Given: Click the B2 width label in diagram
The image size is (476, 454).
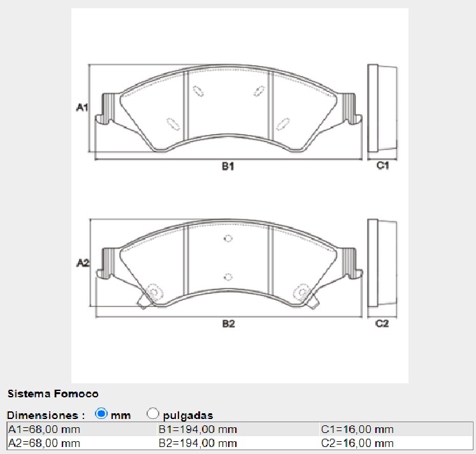Looking at the screenshot, I should point(228,323).
